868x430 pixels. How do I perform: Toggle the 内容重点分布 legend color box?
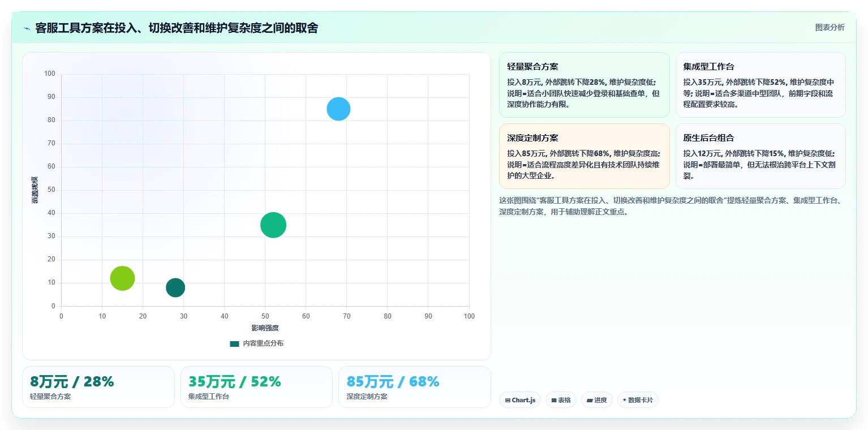(x=234, y=343)
